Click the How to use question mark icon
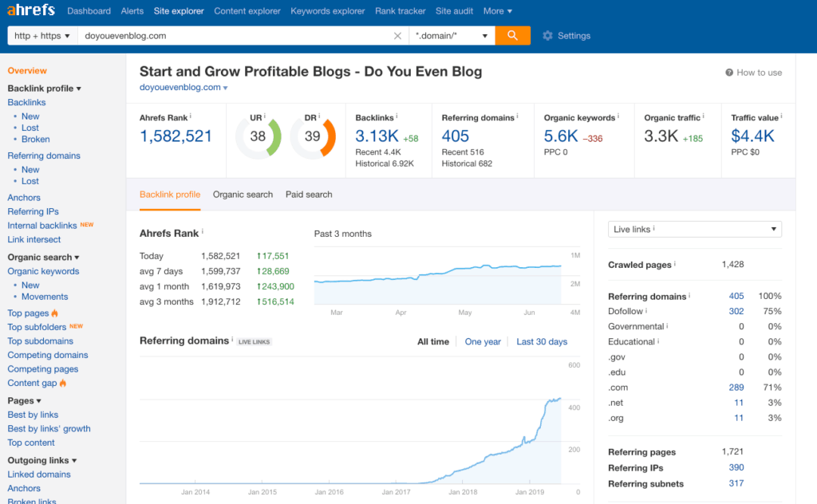The width and height of the screenshot is (817, 504). (729, 73)
